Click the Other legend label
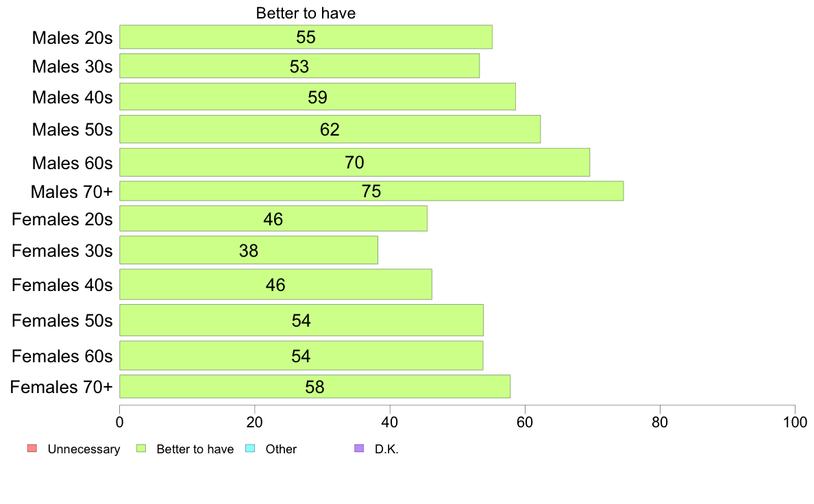Image resolution: width=814 pixels, height=504 pixels. point(281,449)
